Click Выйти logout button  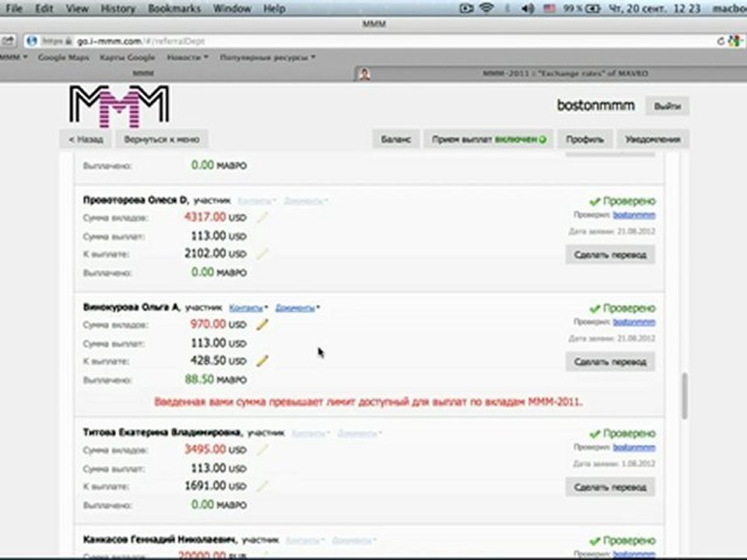tap(667, 107)
